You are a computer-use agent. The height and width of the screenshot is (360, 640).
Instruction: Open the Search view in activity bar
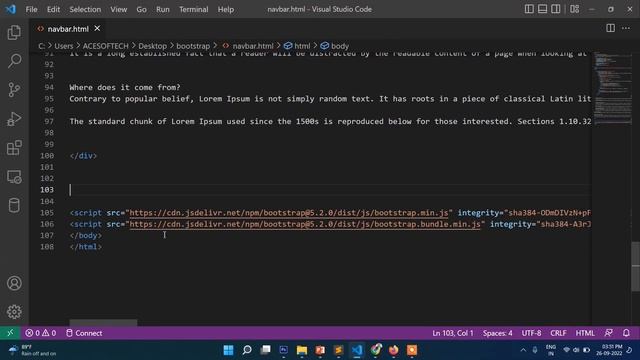[14, 61]
